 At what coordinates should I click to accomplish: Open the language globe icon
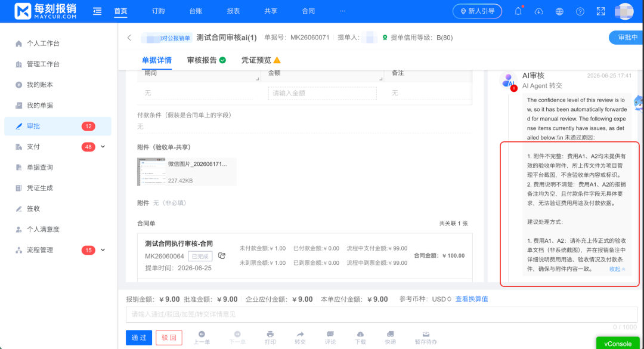point(559,11)
